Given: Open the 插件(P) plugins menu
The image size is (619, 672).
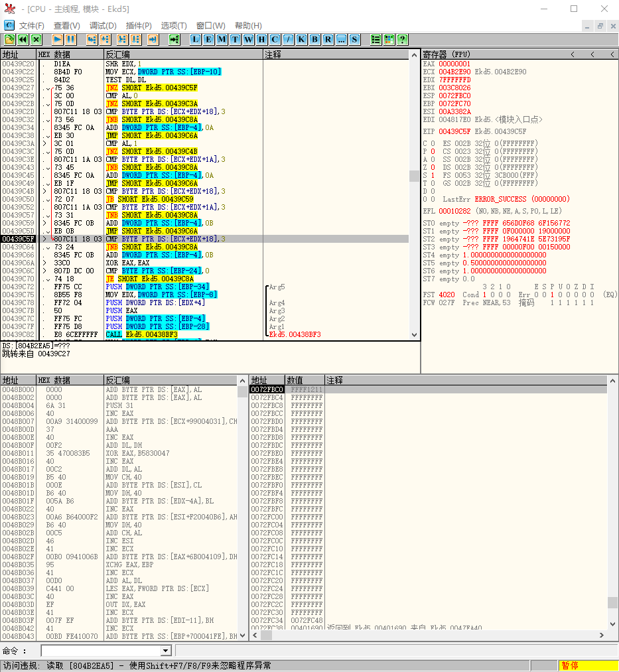Looking at the screenshot, I should click(x=139, y=26).
